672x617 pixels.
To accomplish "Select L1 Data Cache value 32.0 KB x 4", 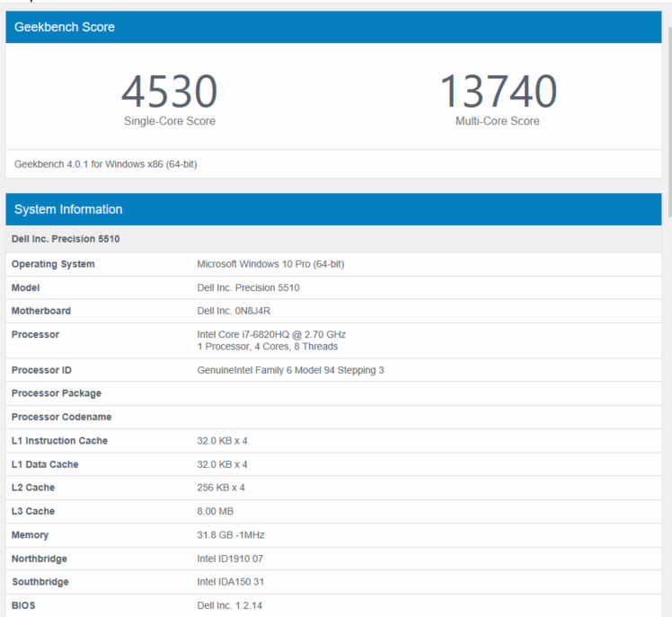I will (222, 464).
